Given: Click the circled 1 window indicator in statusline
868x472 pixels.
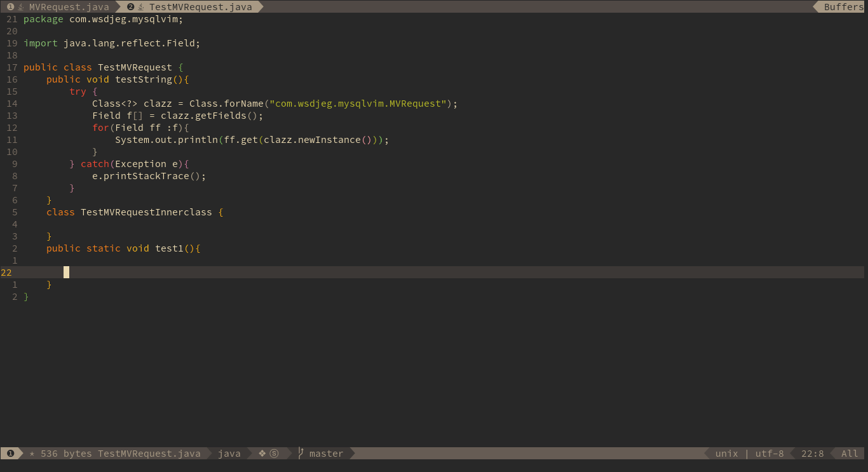Looking at the screenshot, I should pyautogui.click(x=10, y=453).
